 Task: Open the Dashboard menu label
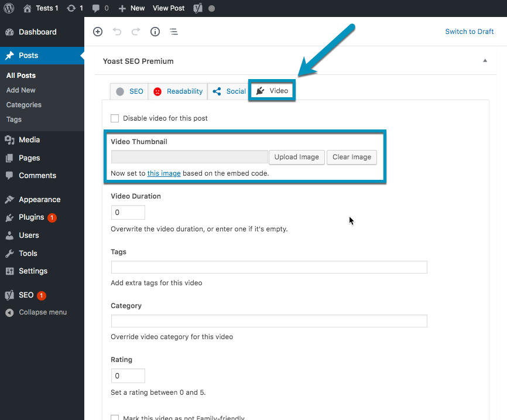(x=37, y=32)
